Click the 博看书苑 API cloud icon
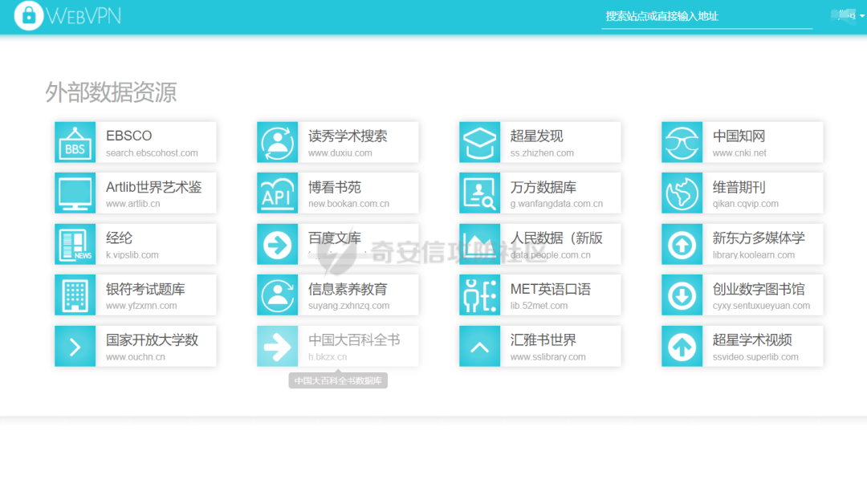Screen dimensions: 867x504 coord(278,193)
